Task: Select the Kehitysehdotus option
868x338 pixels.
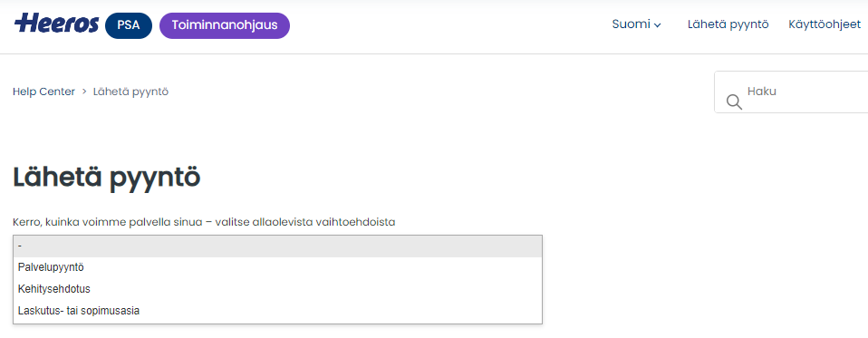Action: point(277,289)
